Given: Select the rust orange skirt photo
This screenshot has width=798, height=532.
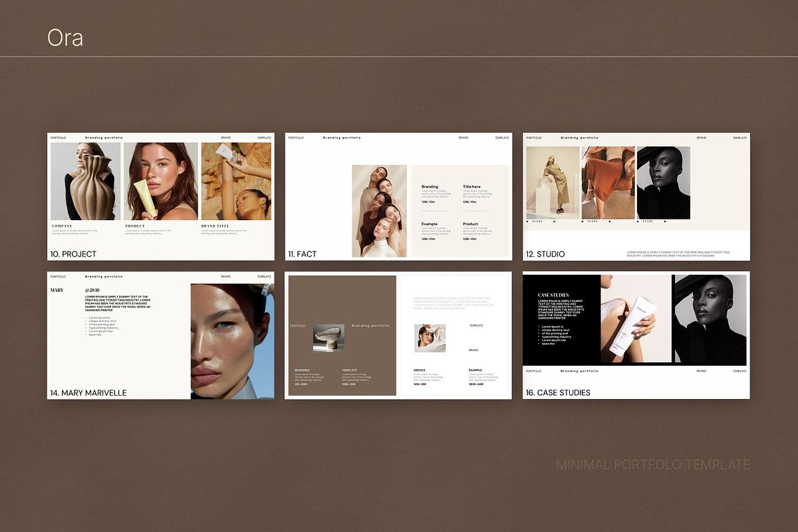Looking at the screenshot, I should click(x=608, y=183).
